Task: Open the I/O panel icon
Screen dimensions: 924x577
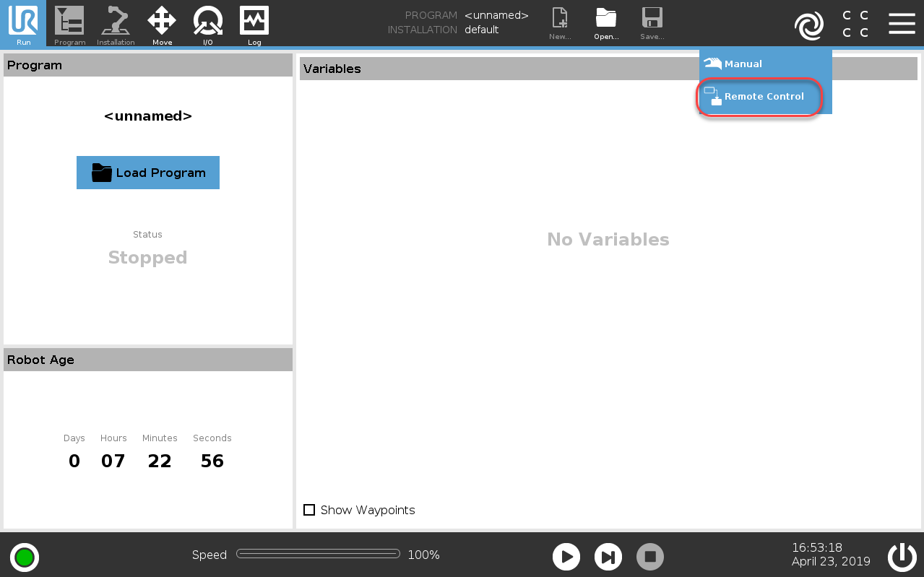Action: tap(207, 23)
